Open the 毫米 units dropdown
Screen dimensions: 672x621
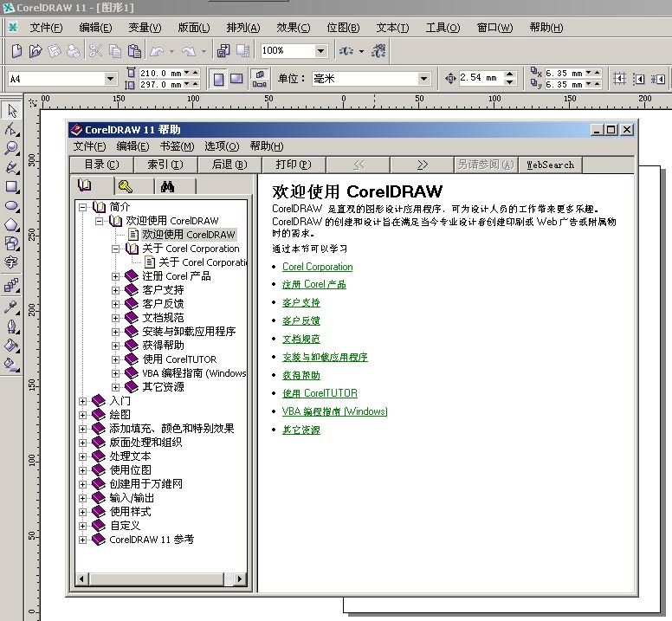(423, 79)
